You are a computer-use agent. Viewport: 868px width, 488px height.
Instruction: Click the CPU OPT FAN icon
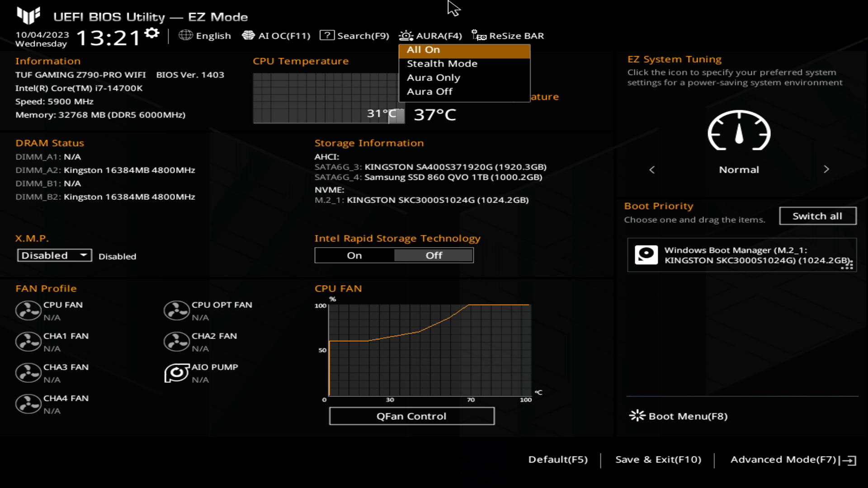coord(176,311)
